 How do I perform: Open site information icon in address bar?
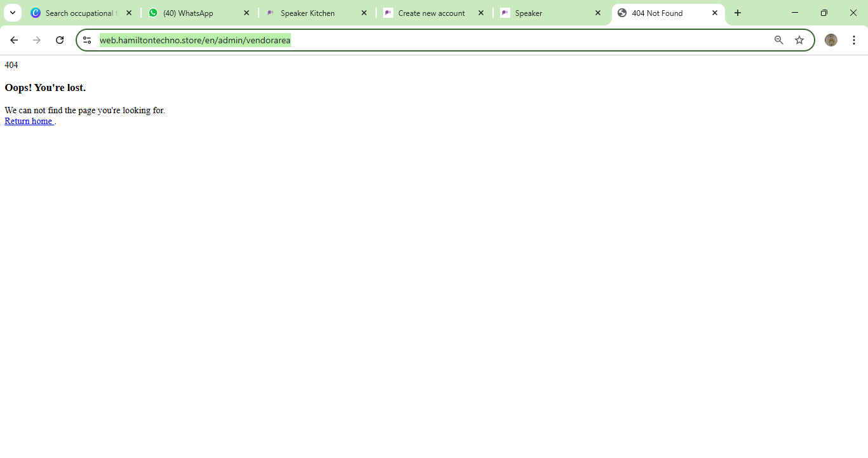pos(87,40)
